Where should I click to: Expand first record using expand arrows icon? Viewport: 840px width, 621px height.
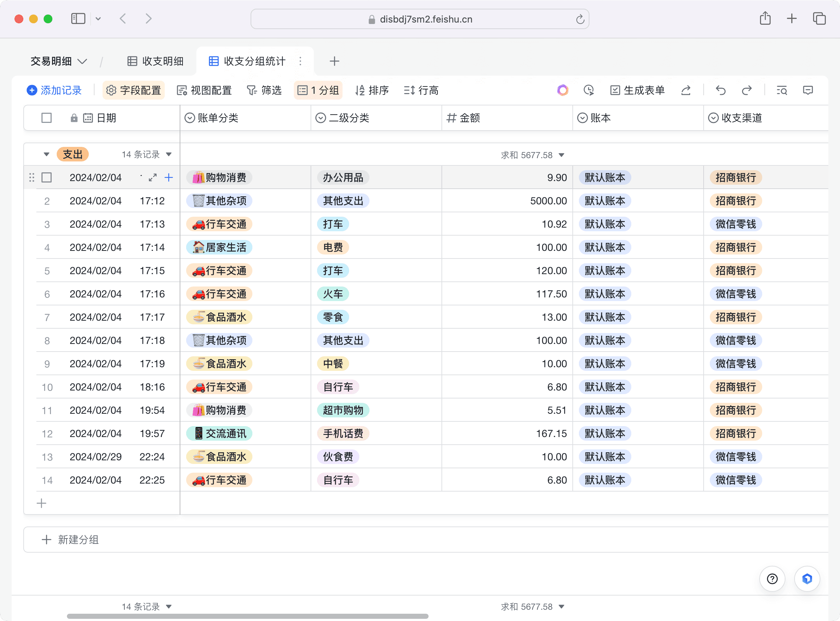[153, 177]
